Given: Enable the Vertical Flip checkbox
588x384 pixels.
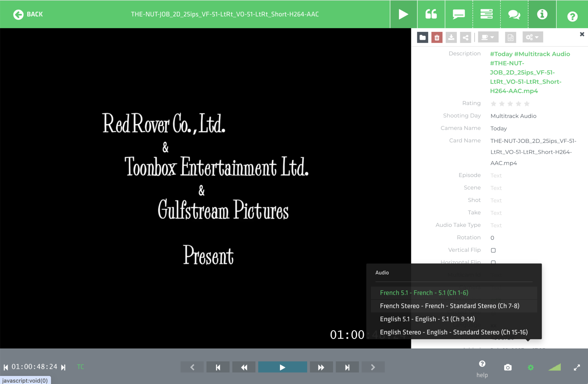Looking at the screenshot, I should [x=493, y=250].
